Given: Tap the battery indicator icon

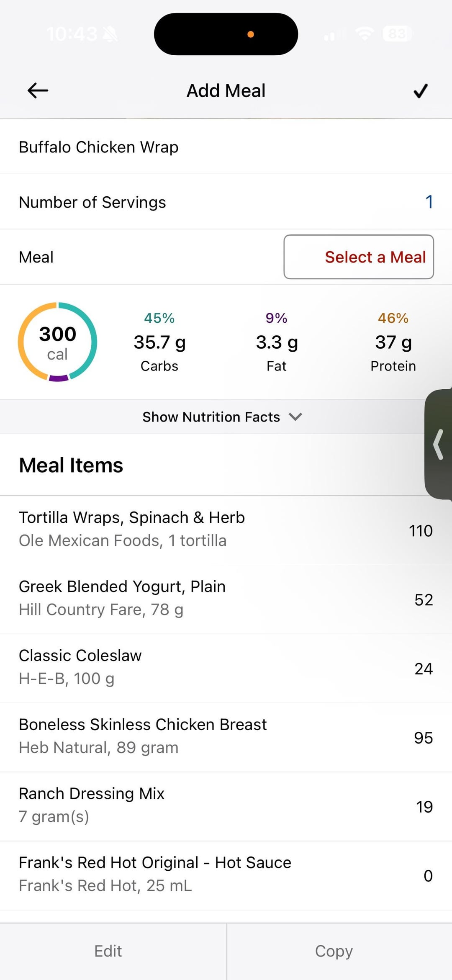Looking at the screenshot, I should [397, 33].
